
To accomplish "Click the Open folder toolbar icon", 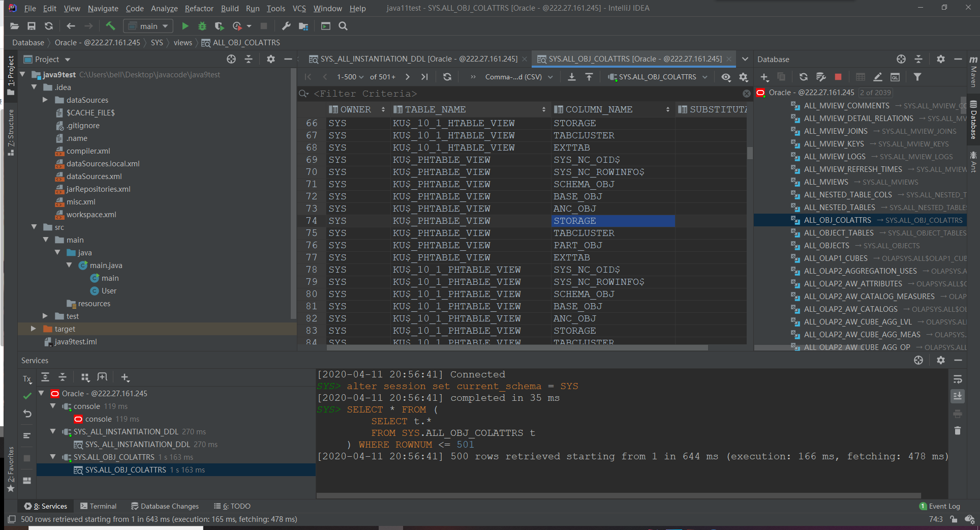I will pos(15,26).
